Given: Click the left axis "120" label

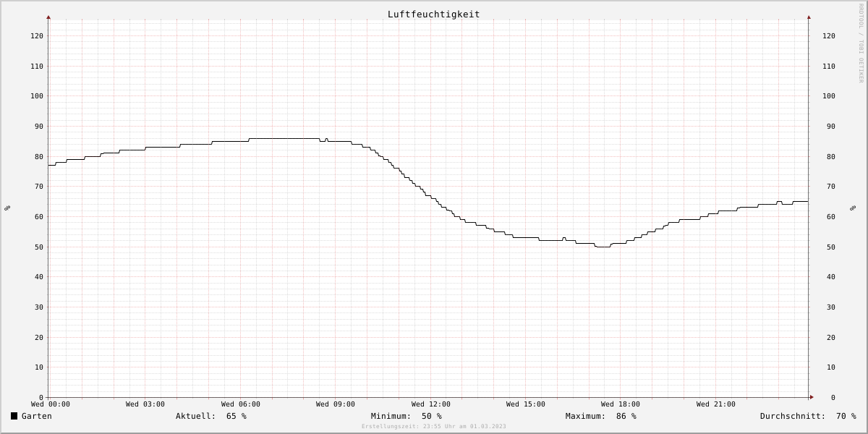Looking at the screenshot, I should point(37,36).
